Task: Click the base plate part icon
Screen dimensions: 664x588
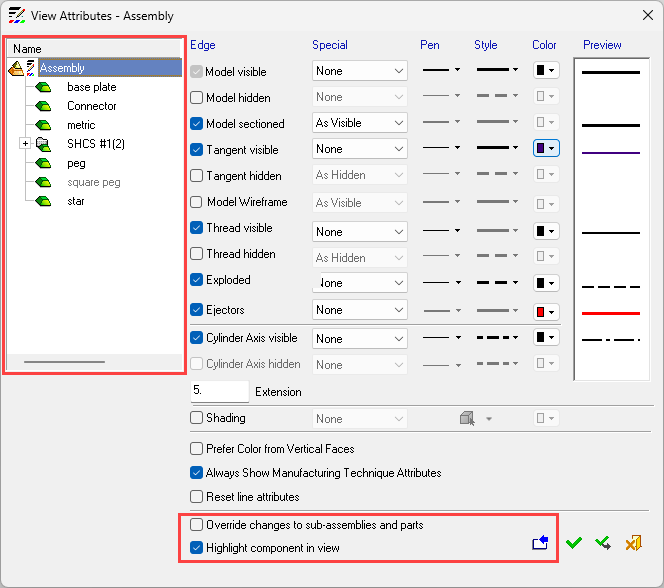Action: [44, 87]
